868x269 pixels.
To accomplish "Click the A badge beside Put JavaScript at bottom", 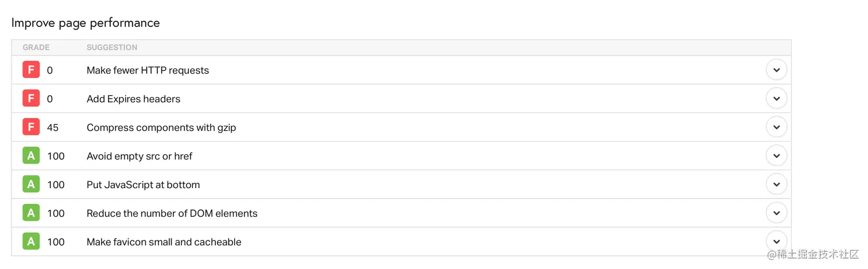I will click(x=31, y=185).
